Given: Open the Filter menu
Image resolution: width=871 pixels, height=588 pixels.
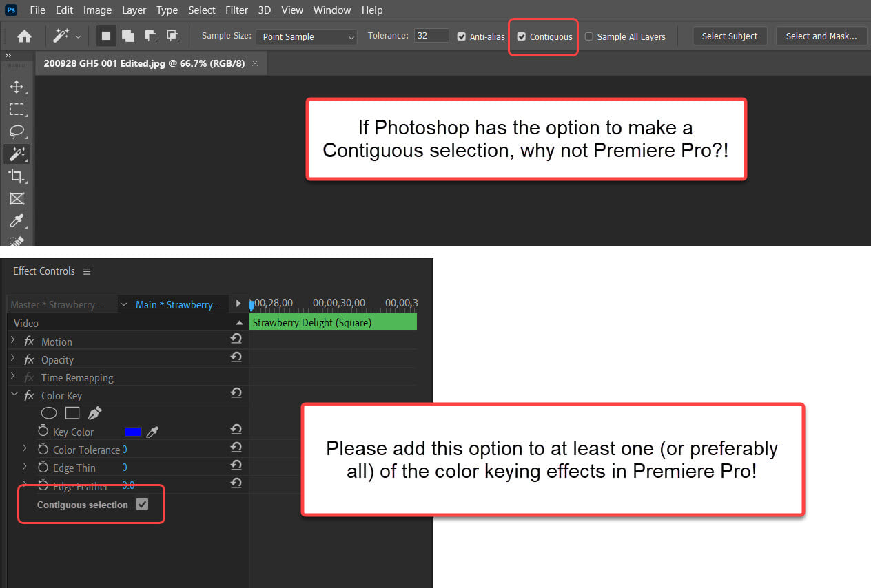Looking at the screenshot, I should click(236, 10).
